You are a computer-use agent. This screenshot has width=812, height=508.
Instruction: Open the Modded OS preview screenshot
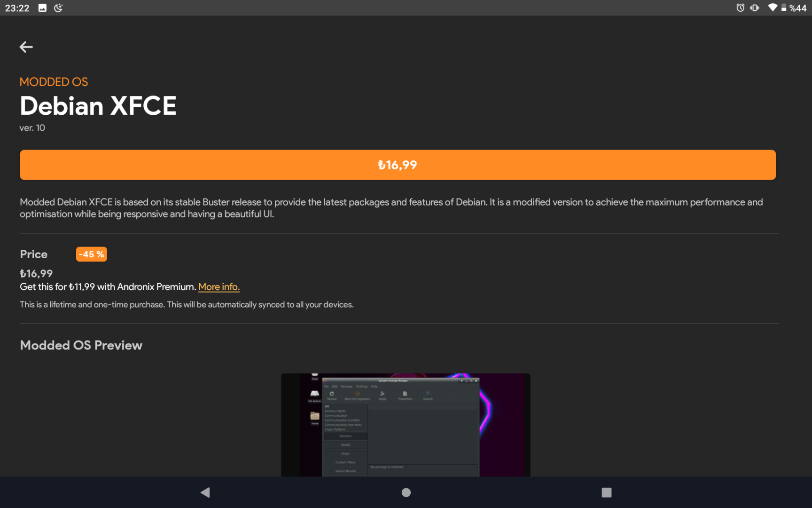coord(406,425)
